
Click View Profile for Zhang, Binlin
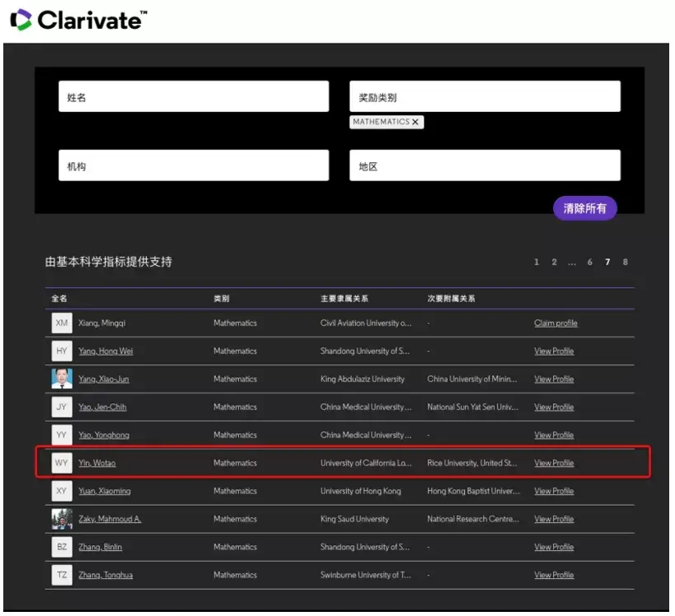coord(554,547)
